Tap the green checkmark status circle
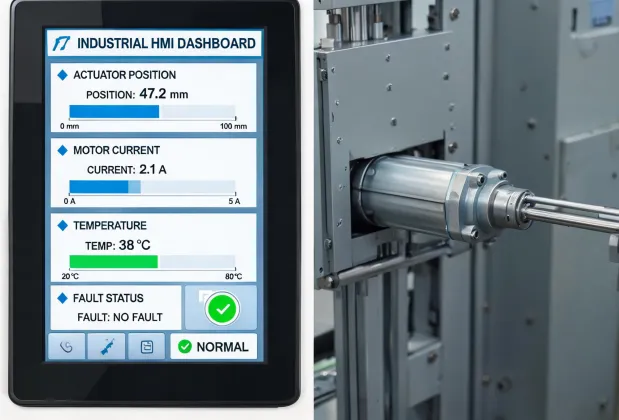This screenshot has height=420, width=619. [x=222, y=309]
